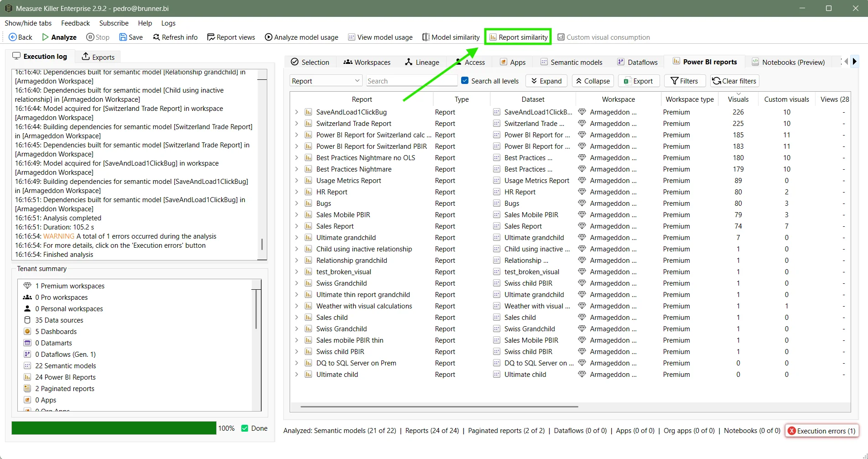Switch to the Execution log tab
The image size is (868, 459).
point(40,56)
